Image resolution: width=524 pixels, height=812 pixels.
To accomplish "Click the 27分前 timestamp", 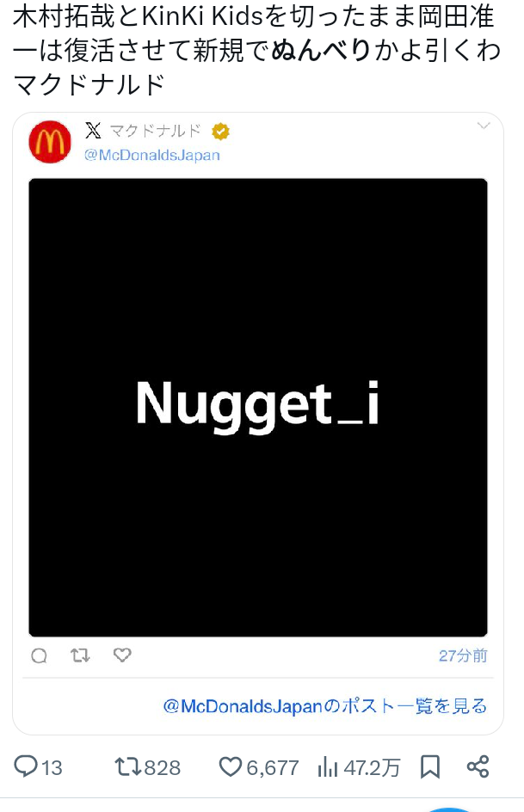I will pyautogui.click(x=463, y=655).
